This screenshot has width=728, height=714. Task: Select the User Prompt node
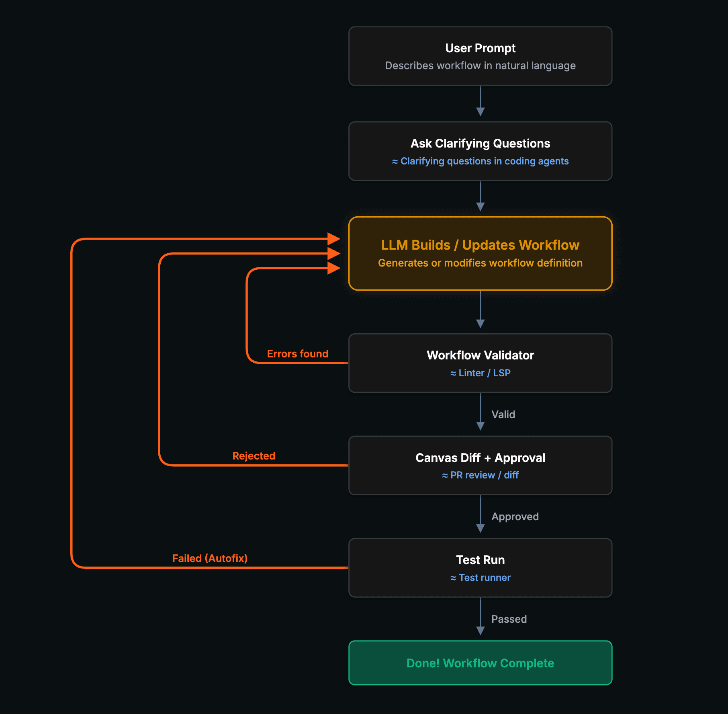(480, 56)
